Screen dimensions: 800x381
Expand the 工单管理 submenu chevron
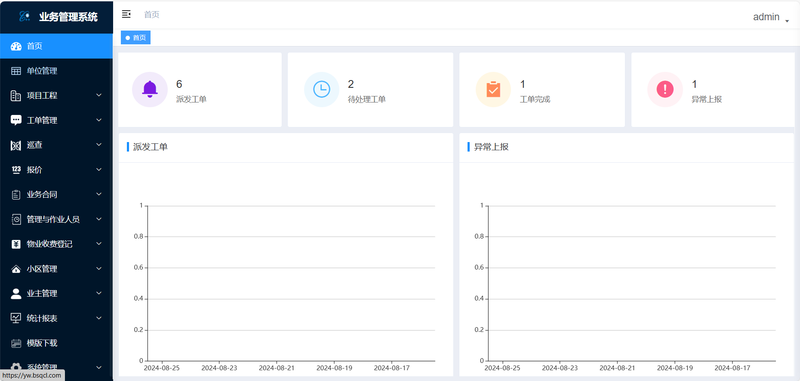(99, 120)
